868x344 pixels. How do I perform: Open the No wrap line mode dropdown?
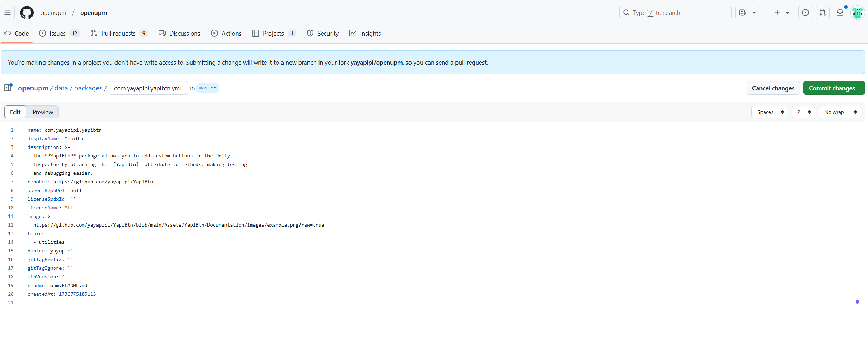point(839,112)
